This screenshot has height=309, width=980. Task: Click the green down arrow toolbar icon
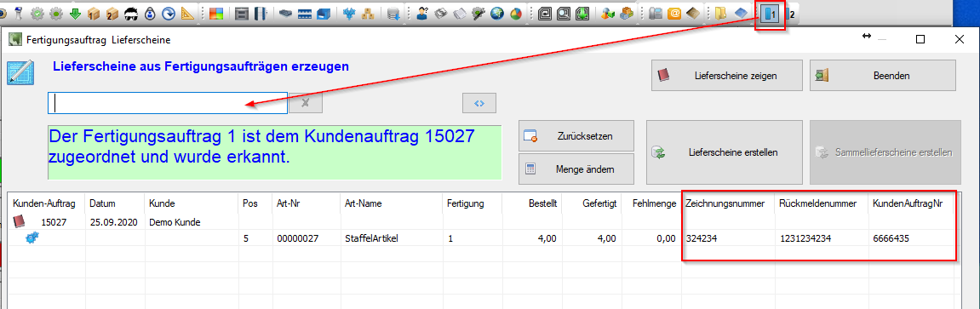point(76,13)
